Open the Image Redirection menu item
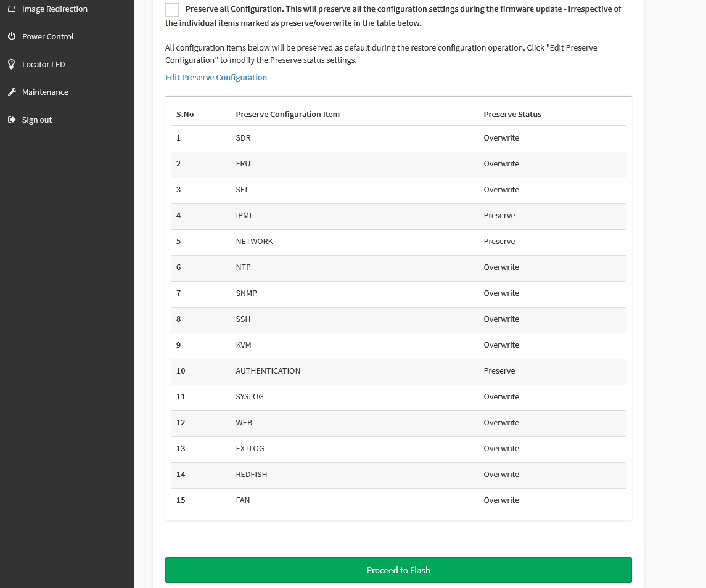The height and width of the screenshot is (588, 706). (54, 9)
